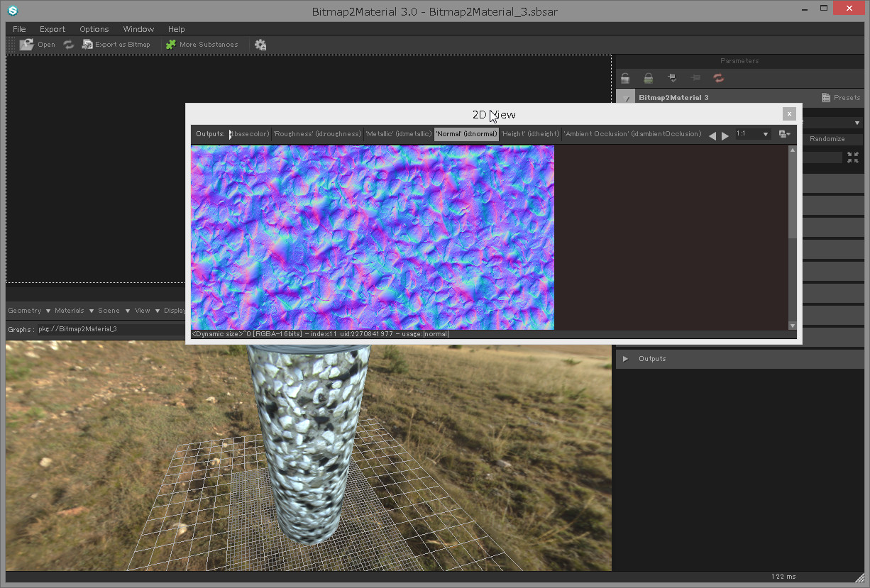Click the 2D View status info text

point(321,334)
